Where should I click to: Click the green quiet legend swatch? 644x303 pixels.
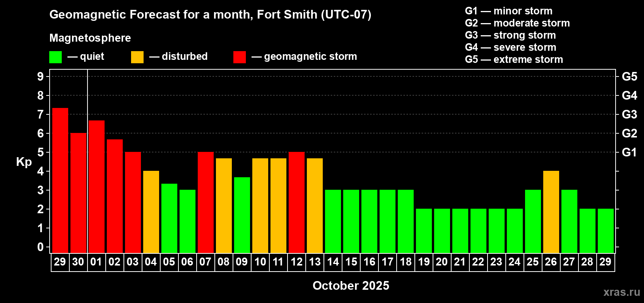[55, 57]
